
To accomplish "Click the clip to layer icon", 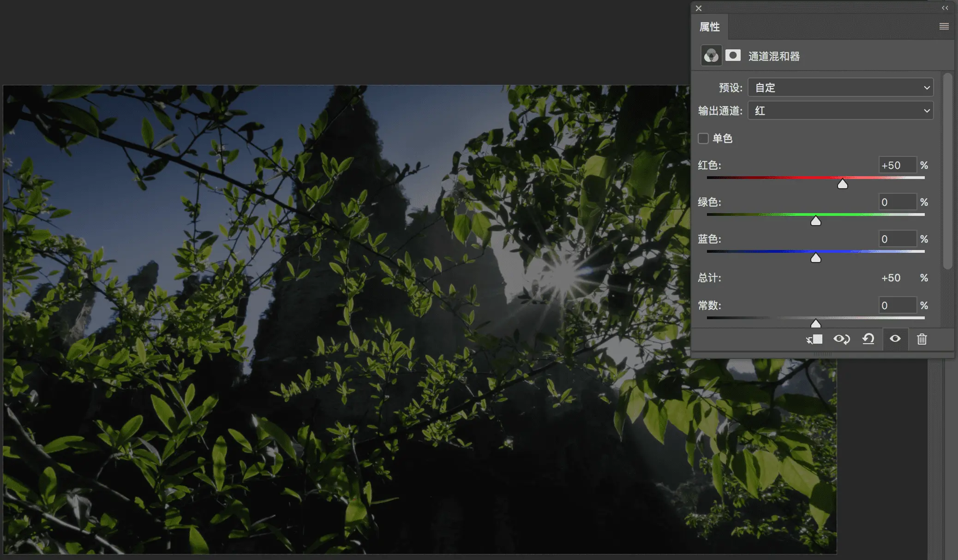I will pyautogui.click(x=814, y=340).
